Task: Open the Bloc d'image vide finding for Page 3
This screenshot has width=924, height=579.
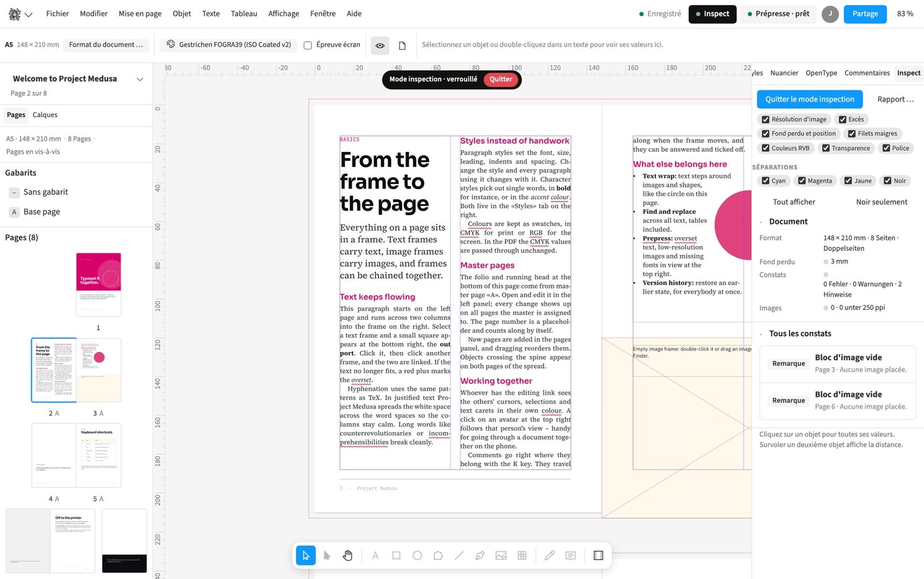Action: (838, 364)
